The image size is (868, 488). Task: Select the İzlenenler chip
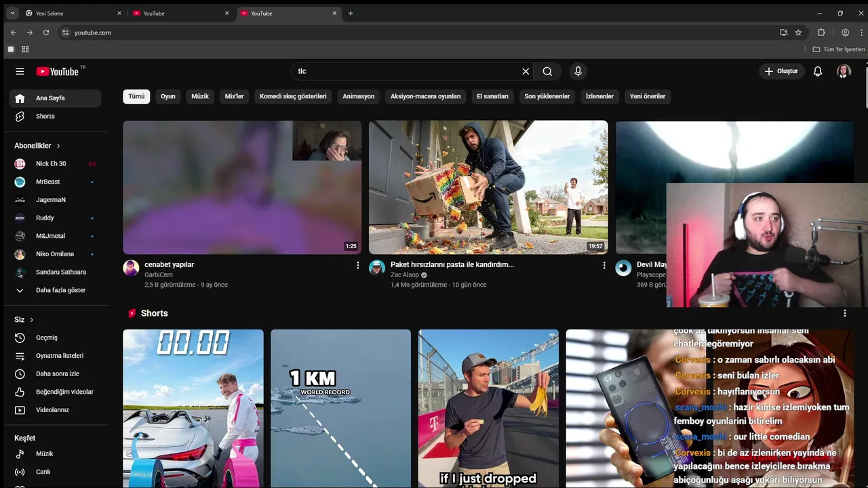coord(599,96)
